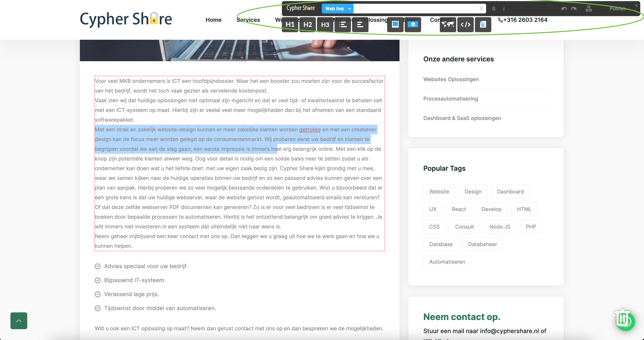Click the H3 heading format icon
The height and width of the screenshot is (340, 644).
pyautogui.click(x=325, y=24)
